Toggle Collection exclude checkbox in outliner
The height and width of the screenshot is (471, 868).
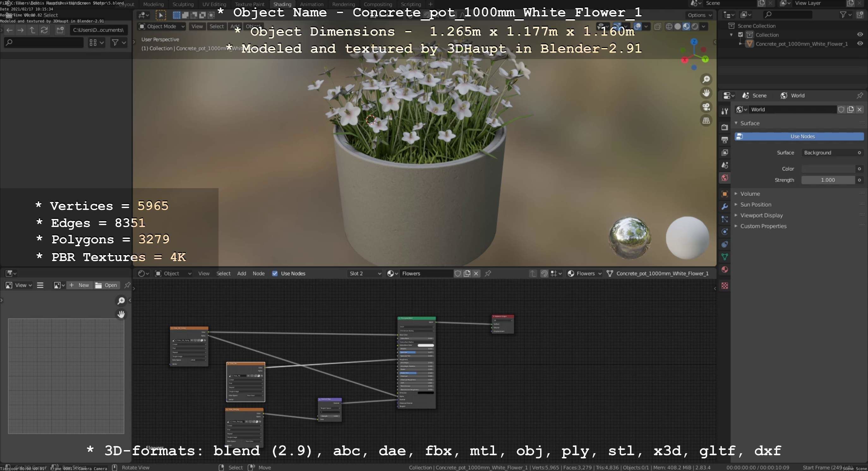click(x=741, y=35)
